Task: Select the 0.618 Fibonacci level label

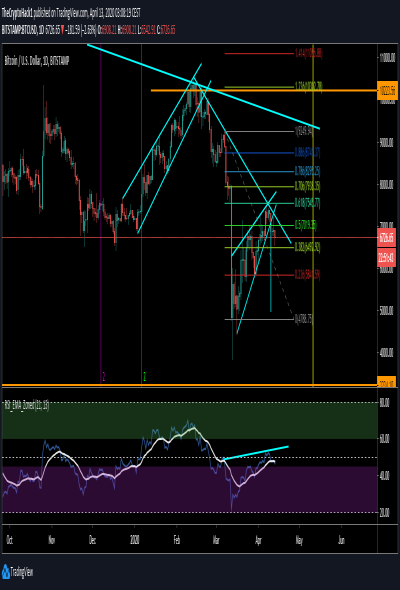Action: [x=307, y=204]
